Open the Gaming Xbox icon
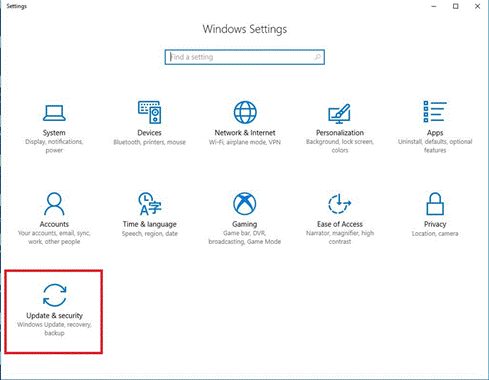489x380 pixels. pos(245,204)
